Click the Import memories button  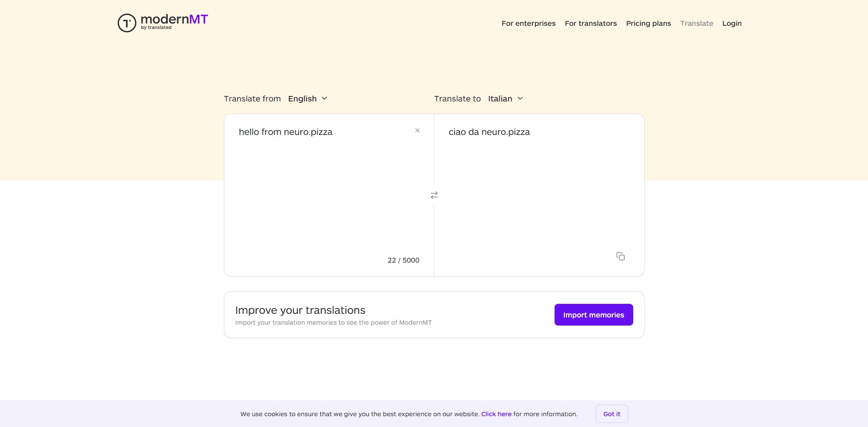pyautogui.click(x=594, y=315)
